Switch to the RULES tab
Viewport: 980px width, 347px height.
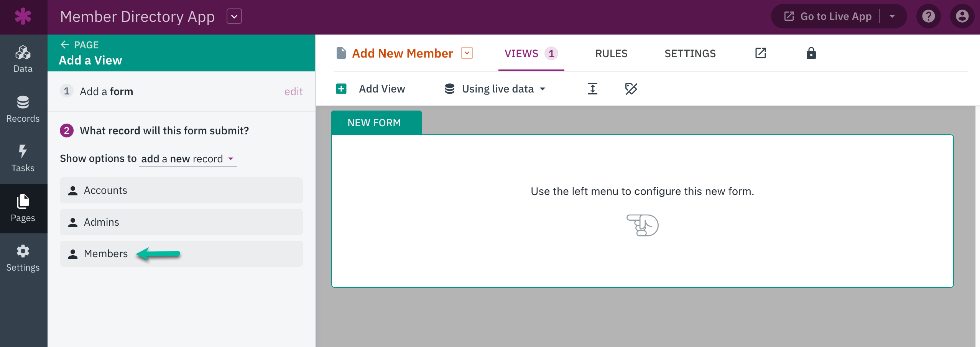tap(611, 53)
